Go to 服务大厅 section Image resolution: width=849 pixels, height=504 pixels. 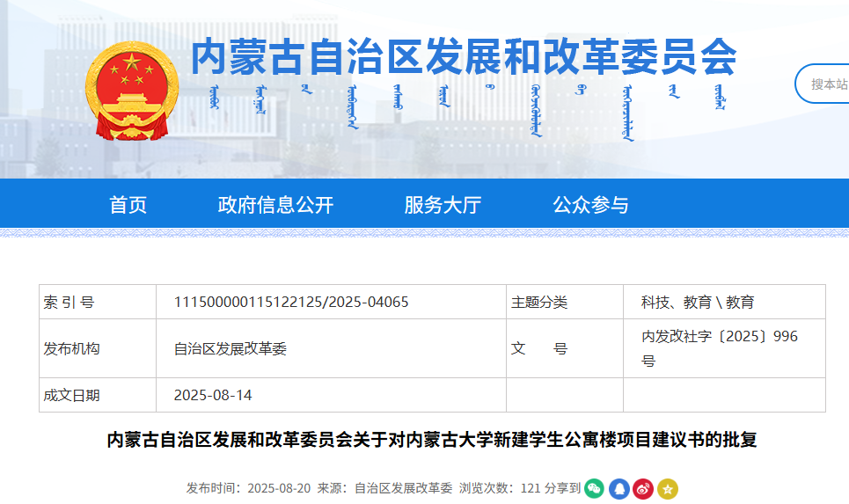coord(443,205)
